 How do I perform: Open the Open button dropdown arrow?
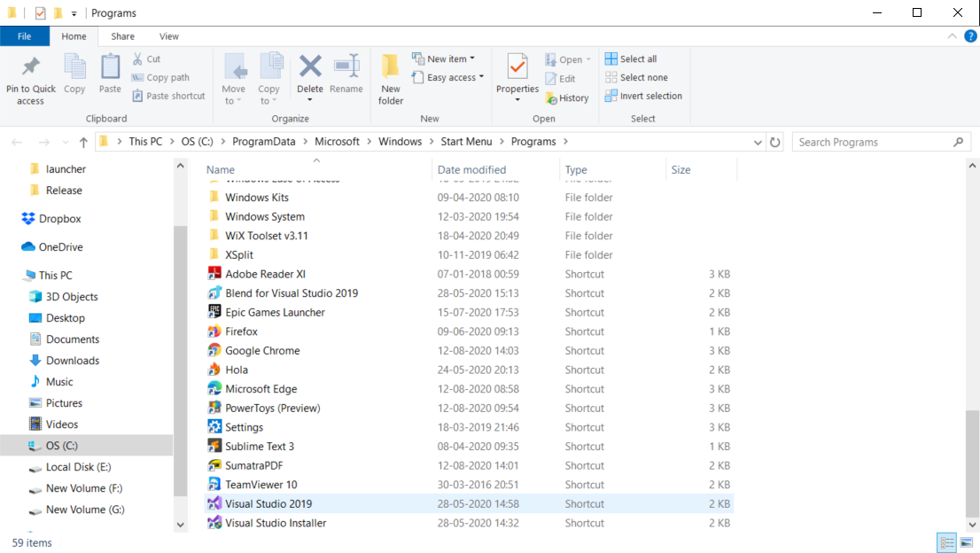click(x=588, y=60)
